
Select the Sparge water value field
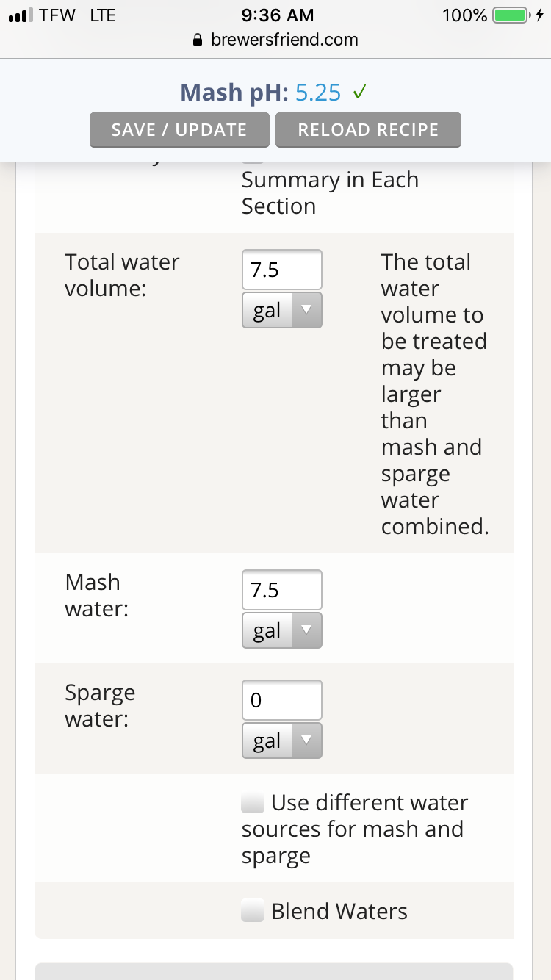click(x=282, y=700)
